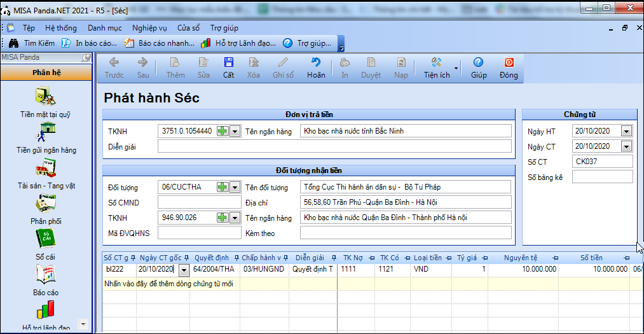Pin the Diễn giải column

point(334,258)
